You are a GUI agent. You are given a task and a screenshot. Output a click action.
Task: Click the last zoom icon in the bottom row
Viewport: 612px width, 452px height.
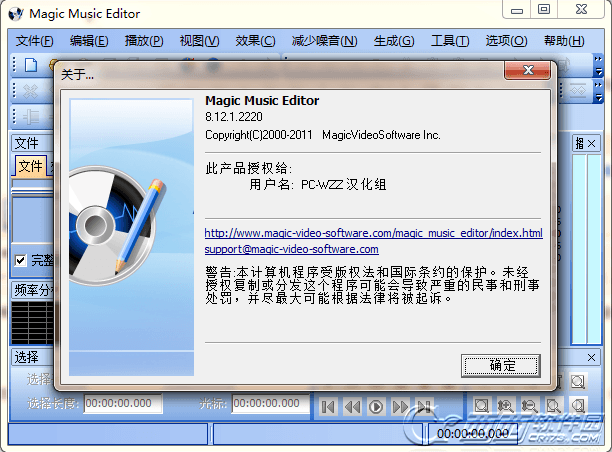(x=578, y=406)
